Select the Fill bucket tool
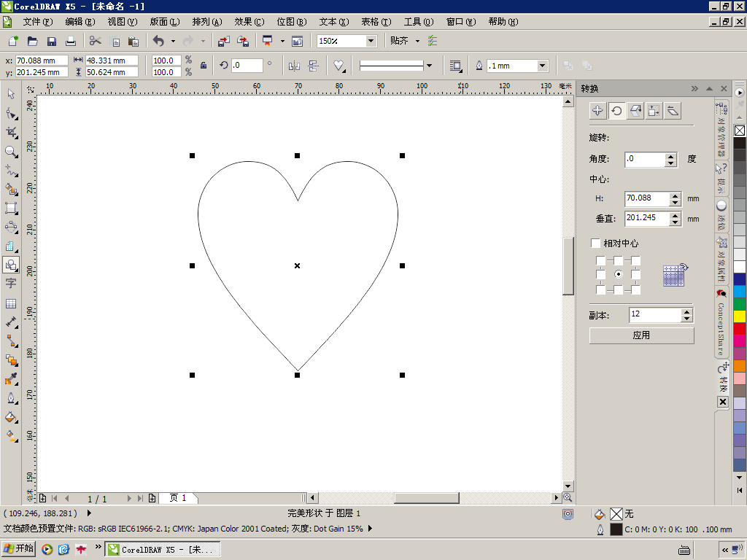 [x=11, y=418]
